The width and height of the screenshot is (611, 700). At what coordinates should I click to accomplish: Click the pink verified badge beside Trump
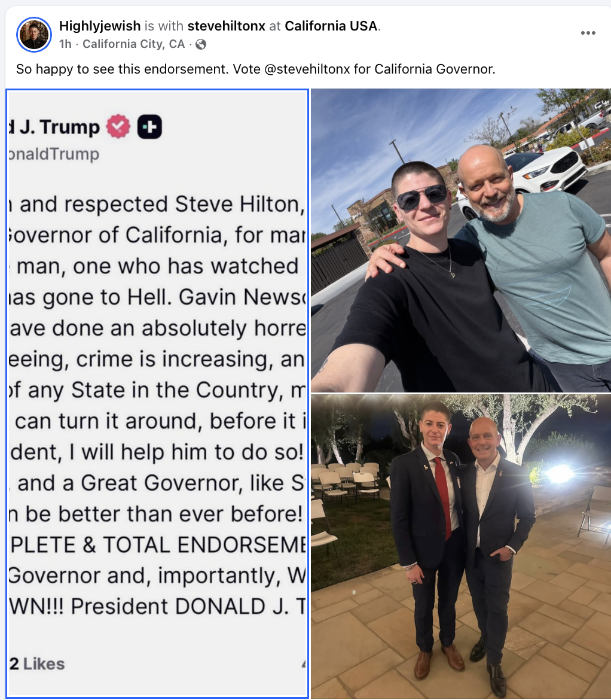pyautogui.click(x=118, y=127)
